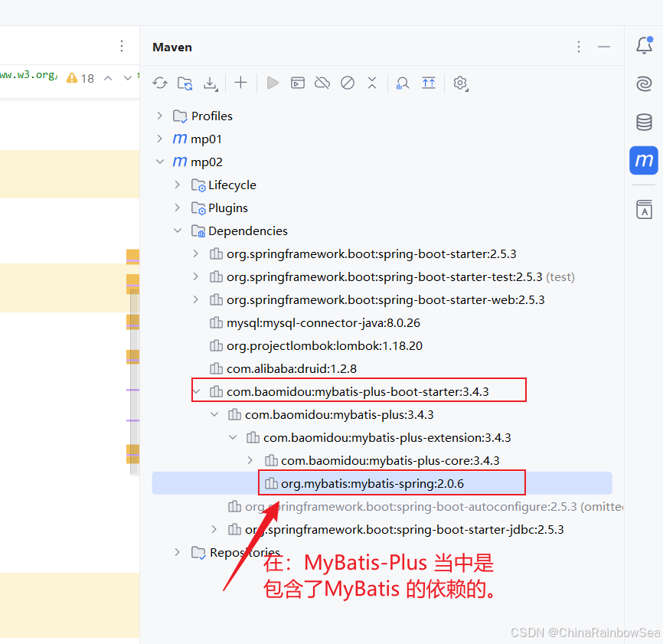The height and width of the screenshot is (644, 663).
Task: Go to next highlighted error arrow
Action: [127, 78]
